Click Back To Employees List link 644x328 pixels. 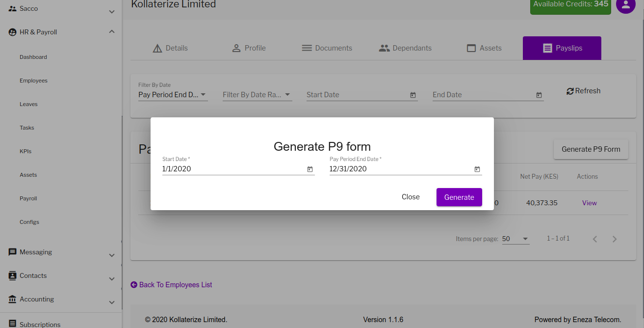tap(171, 285)
